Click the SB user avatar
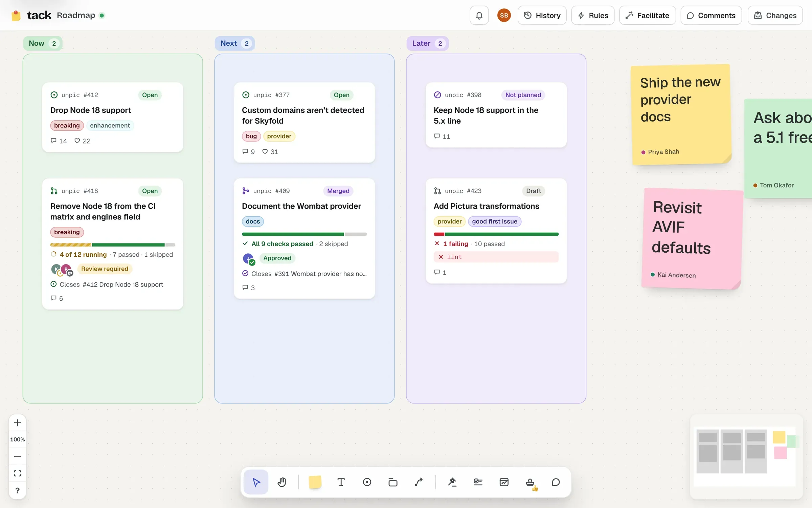Image resolution: width=812 pixels, height=508 pixels. click(504, 15)
